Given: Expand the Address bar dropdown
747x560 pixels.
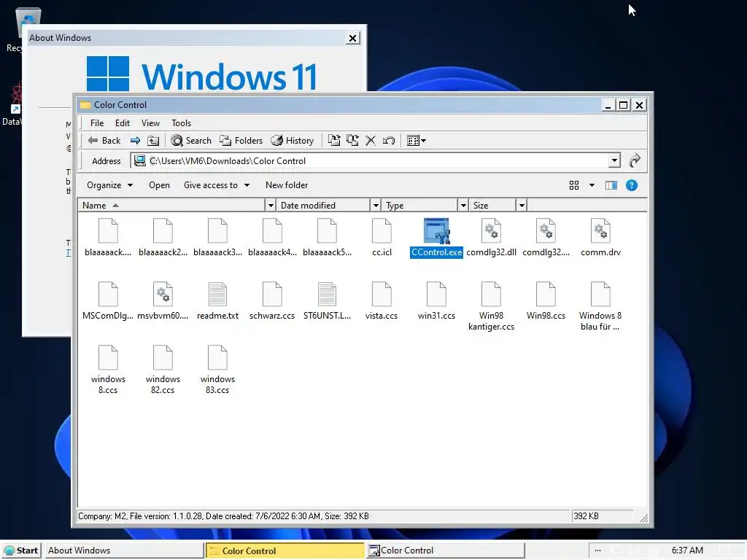Looking at the screenshot, I should (x=614, y=161).
